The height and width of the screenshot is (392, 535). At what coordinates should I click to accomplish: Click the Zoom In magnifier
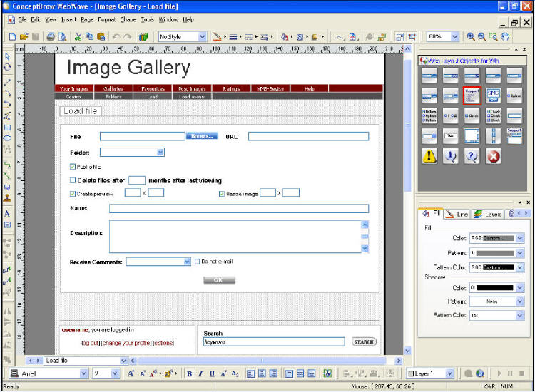coord(471,36)
